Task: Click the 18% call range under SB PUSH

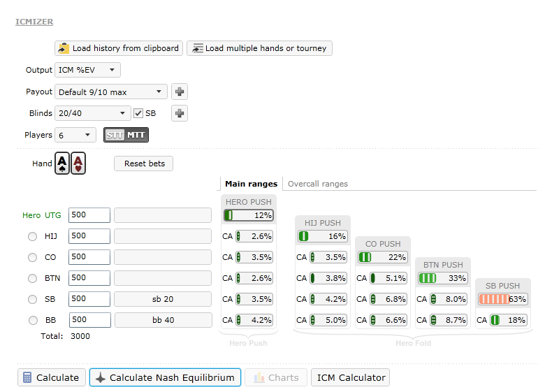Action: pos(509,320)
